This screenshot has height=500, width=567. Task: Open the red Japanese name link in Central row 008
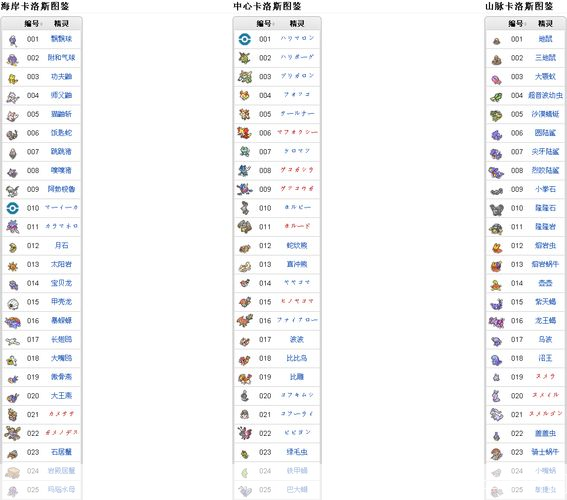coord(297,170)
